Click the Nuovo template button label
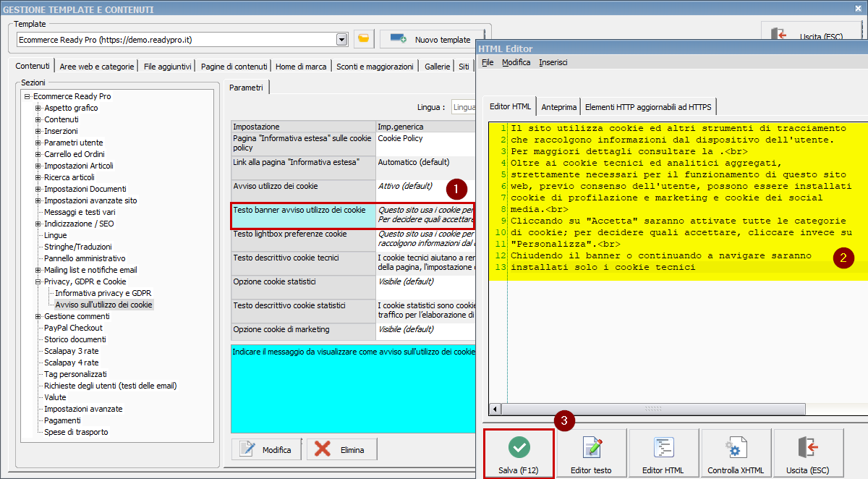This screenshot has height=479, width=868. click(x=443, y=40)
